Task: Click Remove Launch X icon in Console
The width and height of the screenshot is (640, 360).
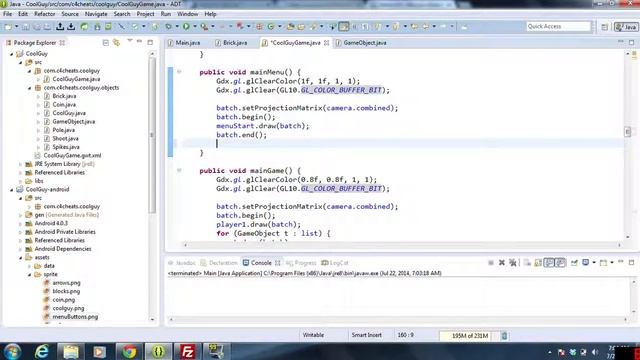Action: point(502,262)
